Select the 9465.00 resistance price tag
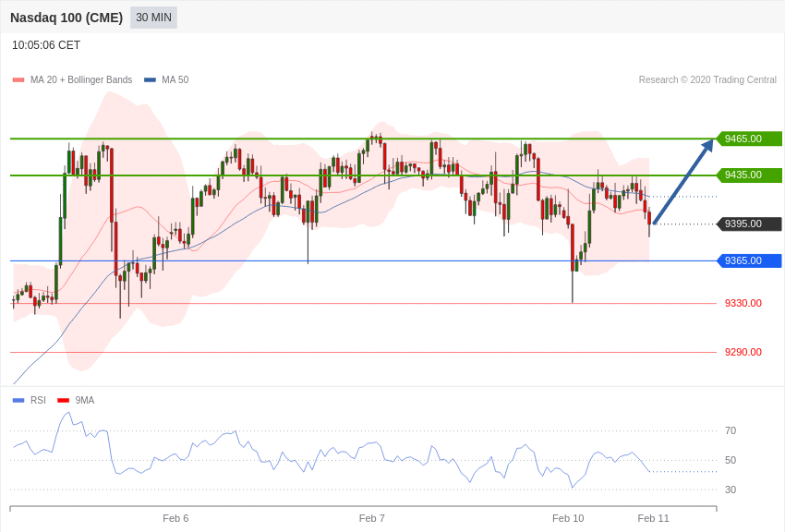This screenshot has height=532, width=785. point(750,139)
